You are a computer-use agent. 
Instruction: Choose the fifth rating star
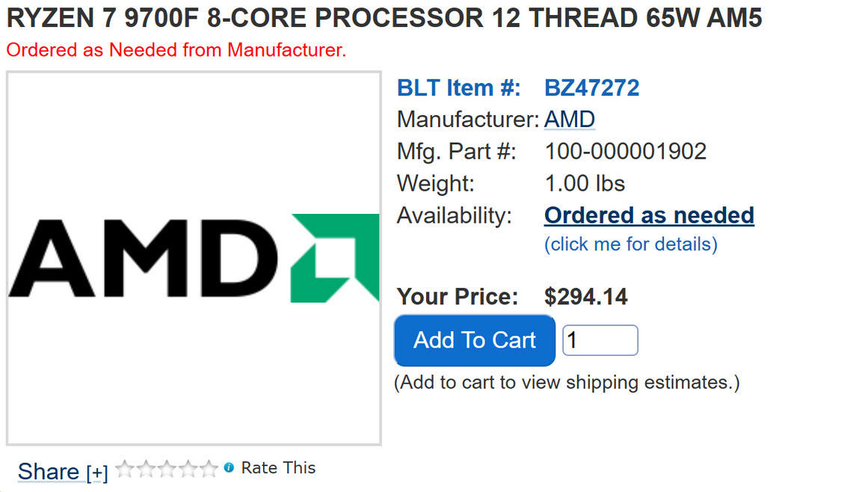[x=208, y=469]
